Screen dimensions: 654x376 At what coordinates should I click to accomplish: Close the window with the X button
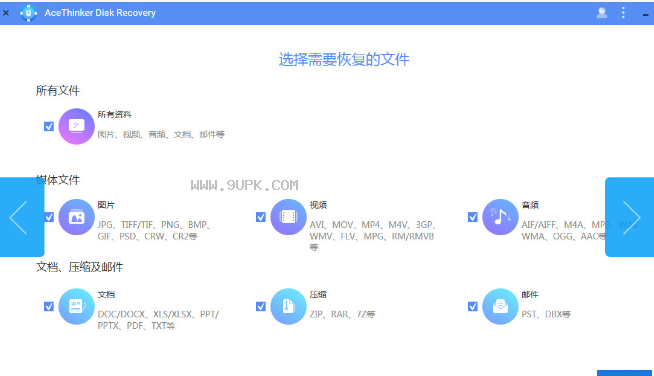tap(6, 13)
